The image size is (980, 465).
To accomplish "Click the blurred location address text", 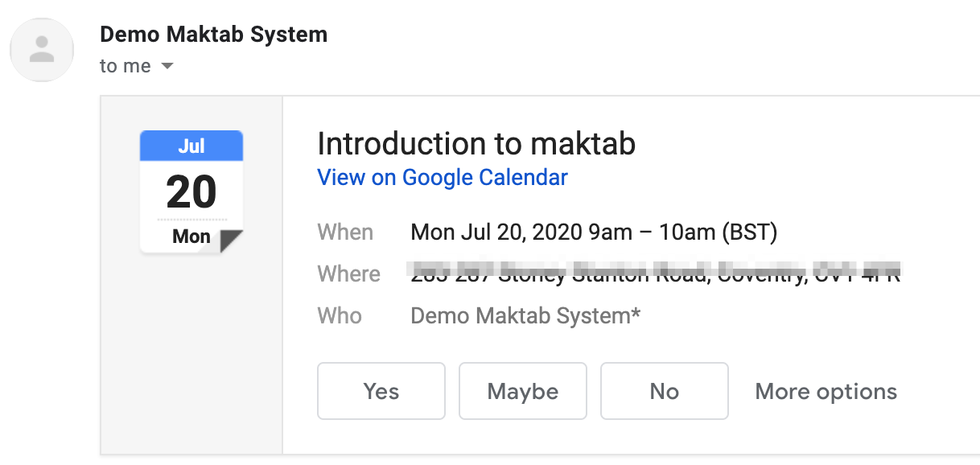I will (655, 274).
